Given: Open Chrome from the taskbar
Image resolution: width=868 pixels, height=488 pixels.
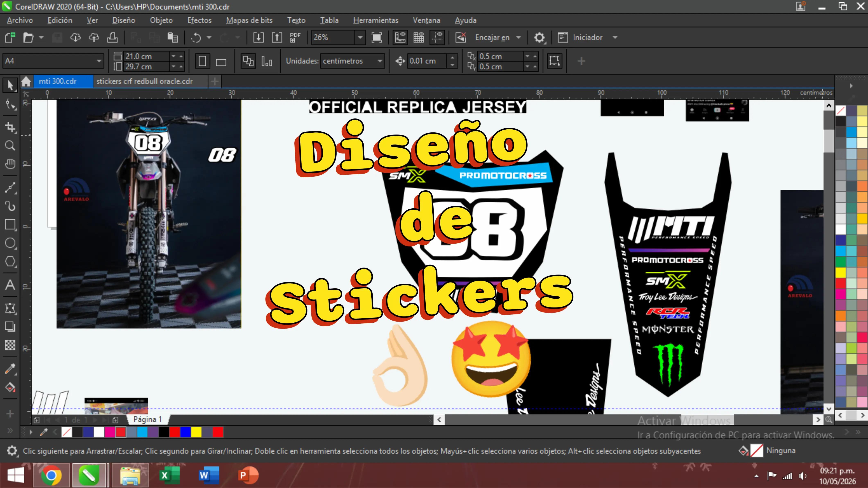Looking at the screenshot, I should point(51,475).
